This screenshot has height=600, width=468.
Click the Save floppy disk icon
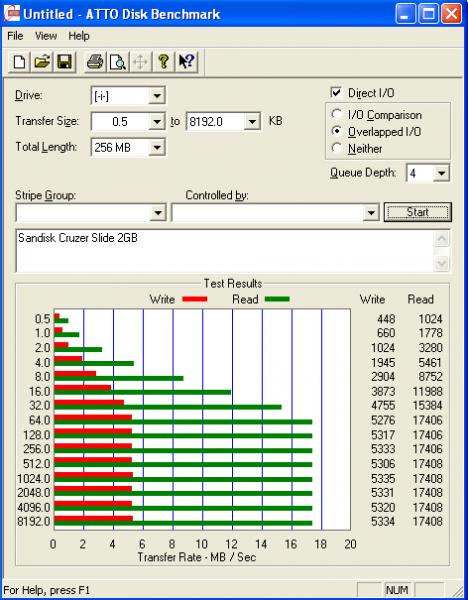[64, 62]
